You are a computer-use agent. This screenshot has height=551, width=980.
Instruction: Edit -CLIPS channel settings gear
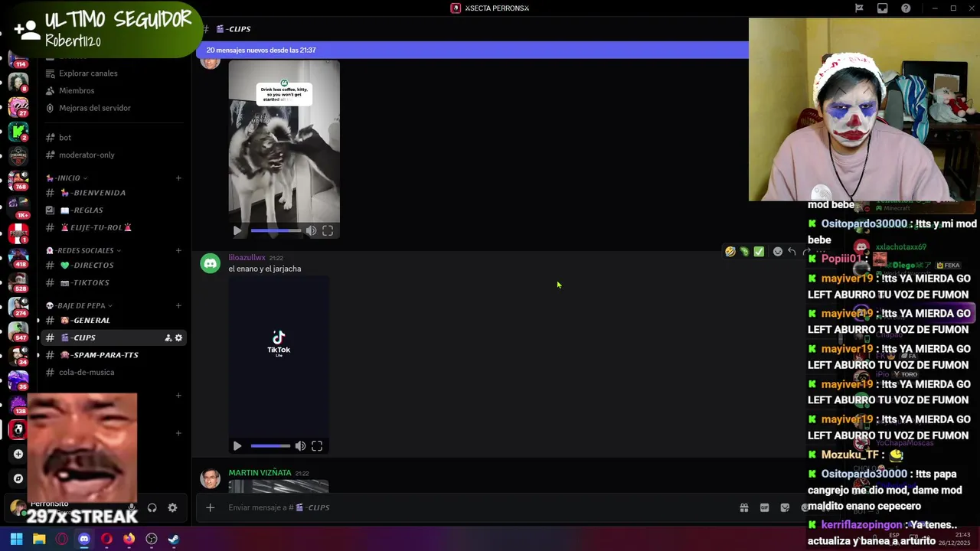(179, 337)
